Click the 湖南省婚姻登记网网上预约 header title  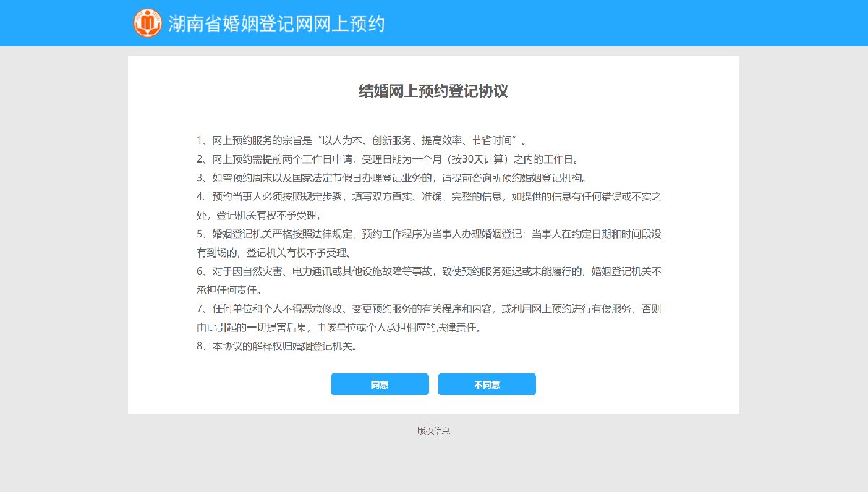pos(276,24)
